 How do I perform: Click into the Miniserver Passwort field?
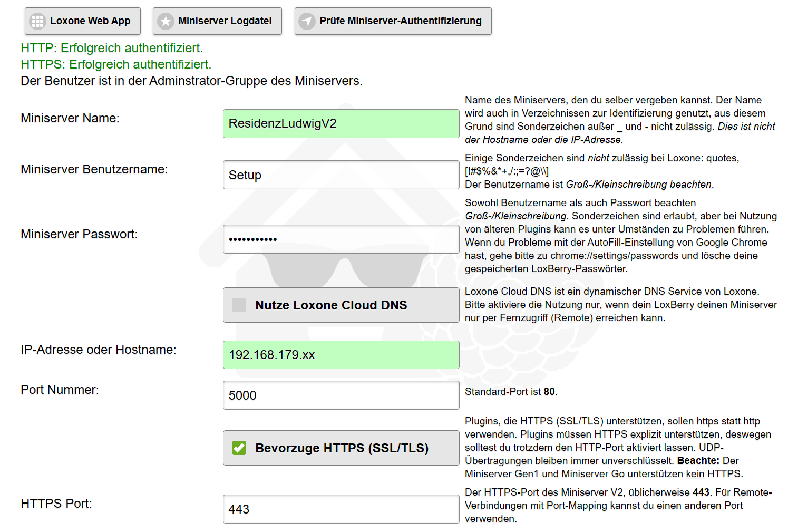[x=341, y=239]
